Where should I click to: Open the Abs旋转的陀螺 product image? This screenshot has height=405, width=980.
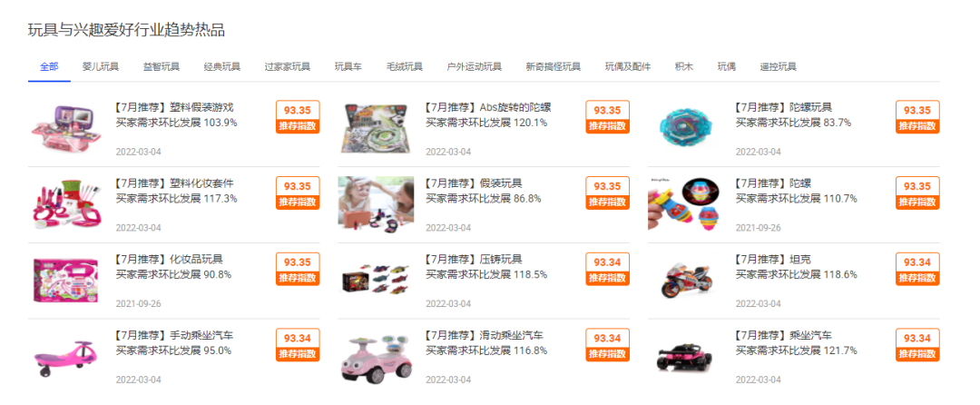376,129
